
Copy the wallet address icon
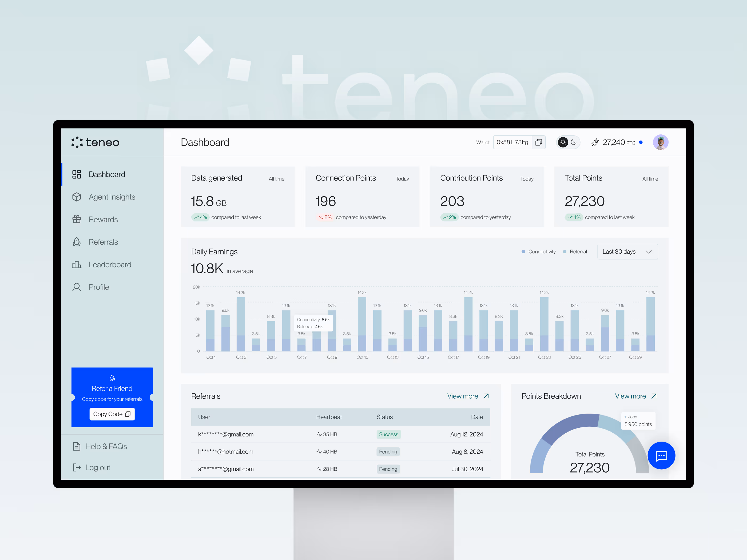point(538,142)
